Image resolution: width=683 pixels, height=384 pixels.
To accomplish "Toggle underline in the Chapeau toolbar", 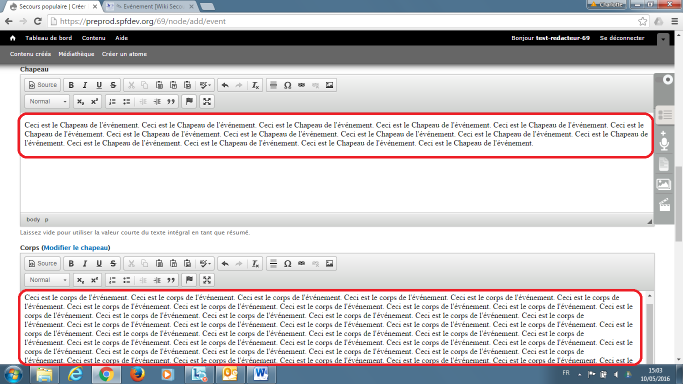I will 99,85.
